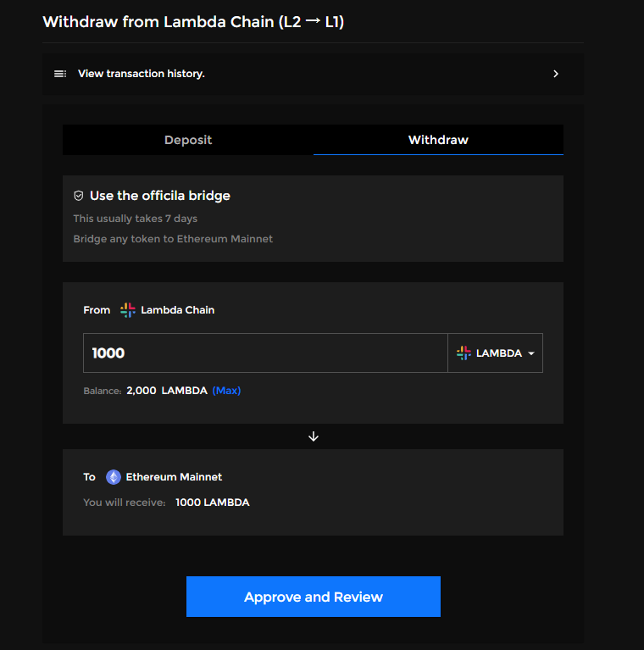The width and height of the screenshot is (644, 650).
Task: Click the down arrow between From and To
Action: pyautogui.click(x=314, y=436)
